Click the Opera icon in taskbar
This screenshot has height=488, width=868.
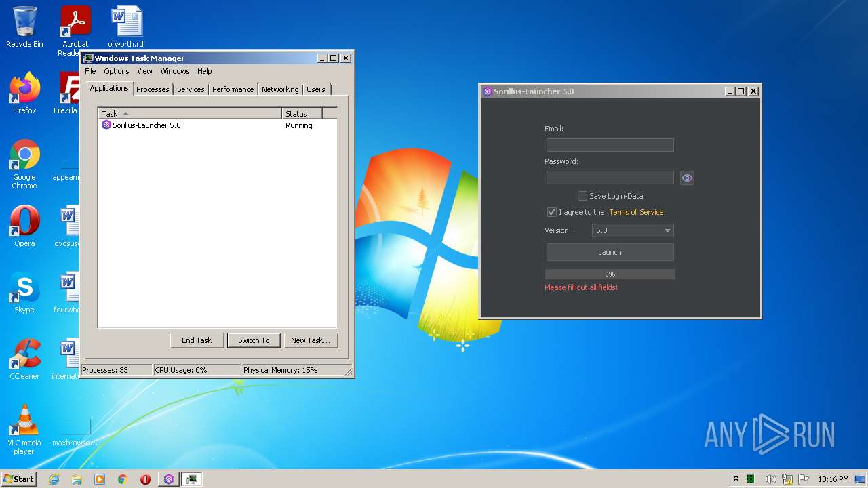tap(146, 479)
